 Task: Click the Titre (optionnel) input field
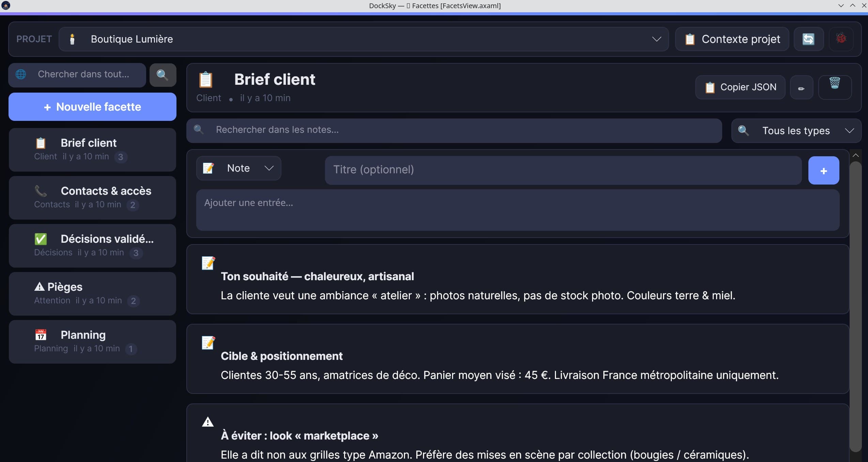point(563,171)
